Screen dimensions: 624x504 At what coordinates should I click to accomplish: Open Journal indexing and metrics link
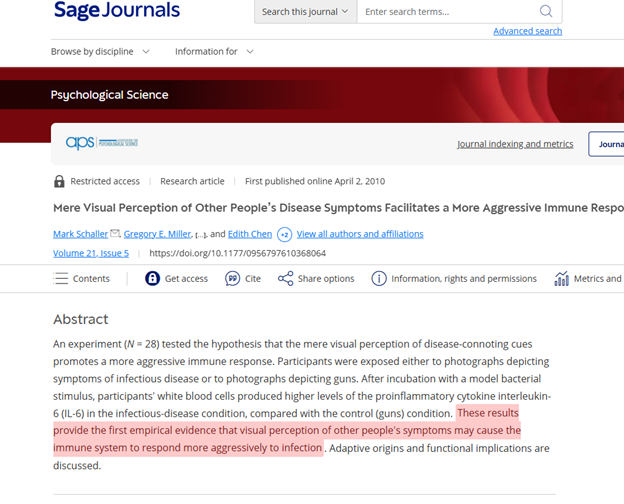click(515, 144)
